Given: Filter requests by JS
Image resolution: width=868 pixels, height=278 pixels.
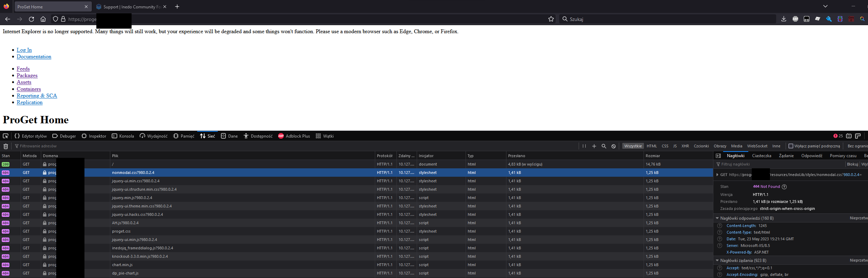Looking at the screenshot, I should click(675, 146).
